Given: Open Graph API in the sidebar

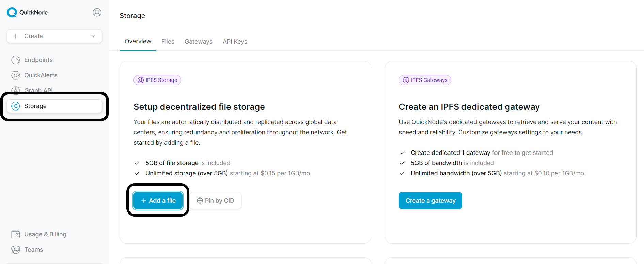Looking at the screenshot, I should tap(38, 90).
